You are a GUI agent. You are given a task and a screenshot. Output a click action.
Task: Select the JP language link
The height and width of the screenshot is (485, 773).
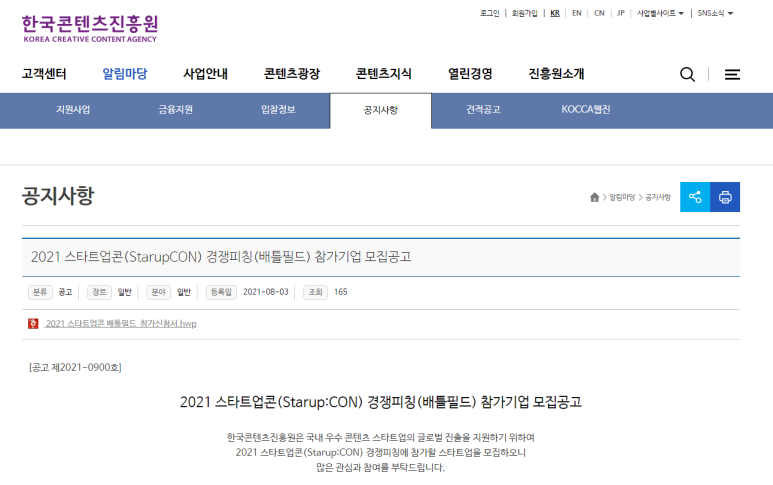(x=621, y=13)
